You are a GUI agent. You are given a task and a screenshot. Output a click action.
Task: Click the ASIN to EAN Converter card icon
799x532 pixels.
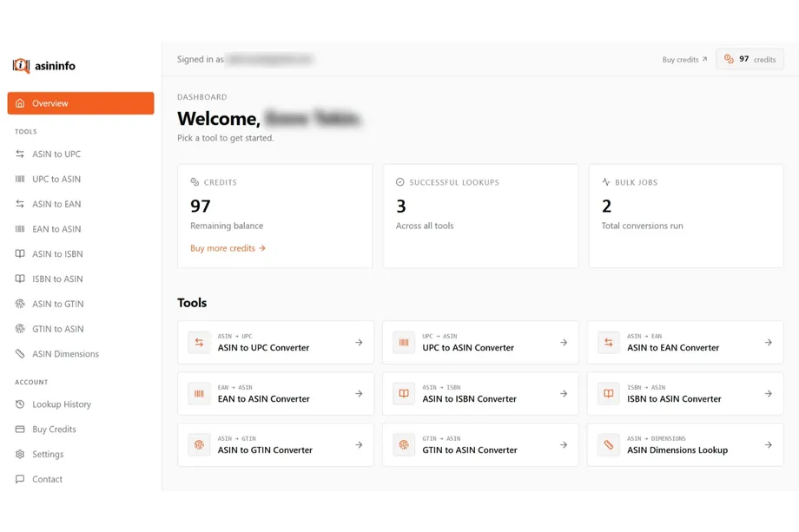point(609,343)
